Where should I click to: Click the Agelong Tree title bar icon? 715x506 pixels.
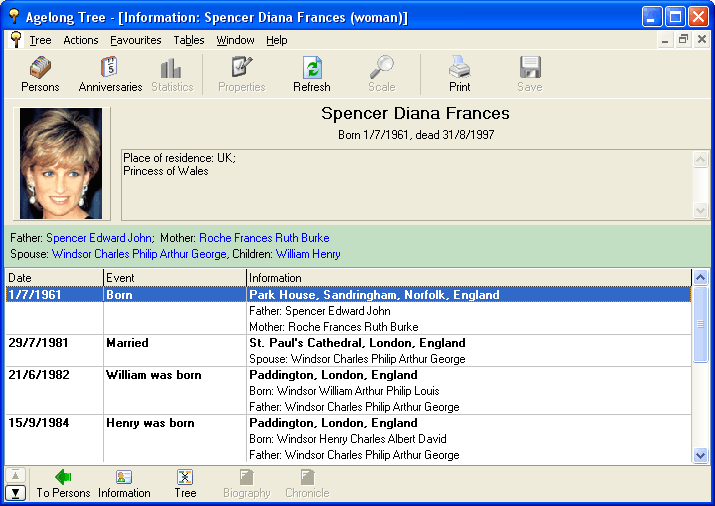coord(14,16)
